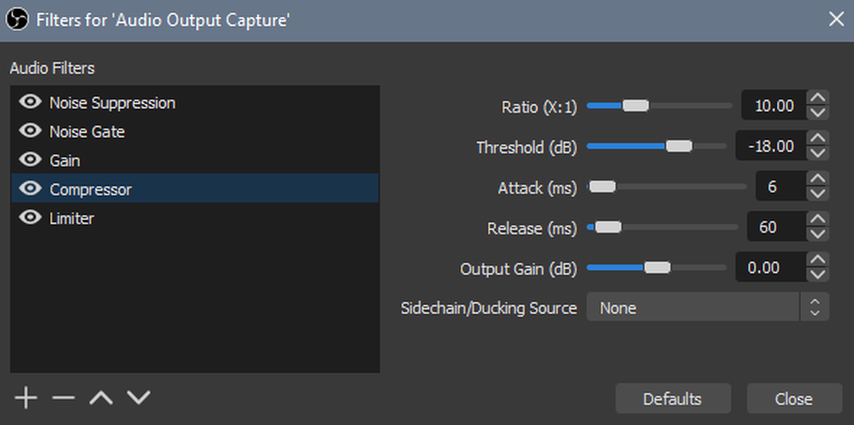Viewport: 854px width, 425px height.
Task: Click the Attack slider handle
Action: [602, 186]
